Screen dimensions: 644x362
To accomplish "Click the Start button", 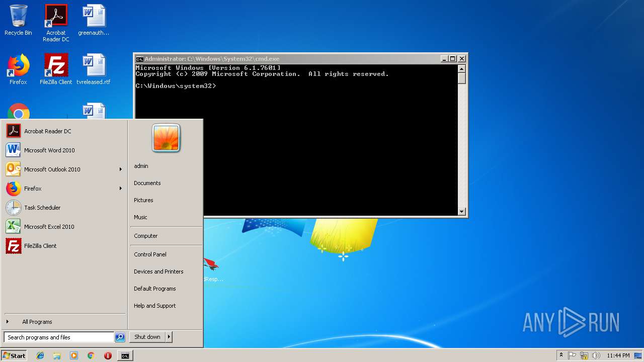I will [14, 355].
